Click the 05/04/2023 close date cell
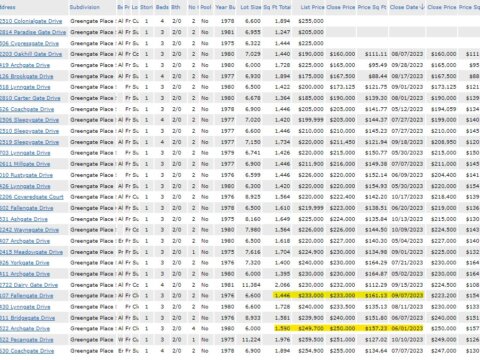The width and height of the screenshot is (480, 360). coord(407,241)
